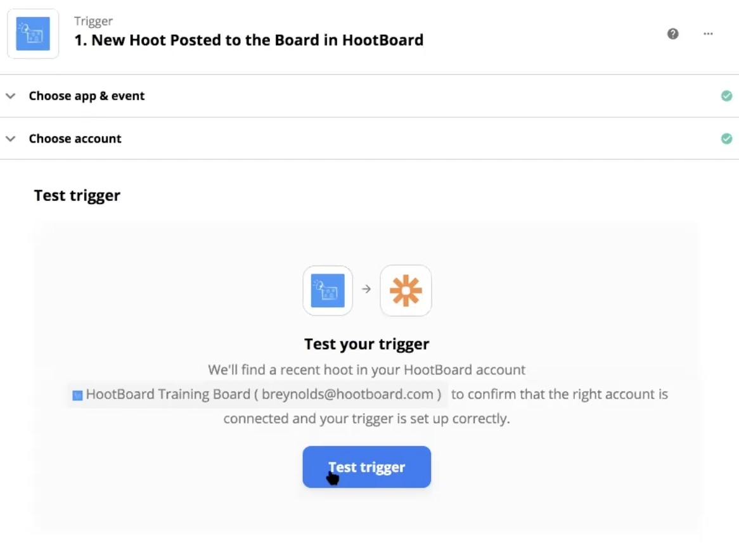Click the Trigger label above the step title
Image resolution: width=739 pixels, height=560 pixels.
tap(93, 21)
